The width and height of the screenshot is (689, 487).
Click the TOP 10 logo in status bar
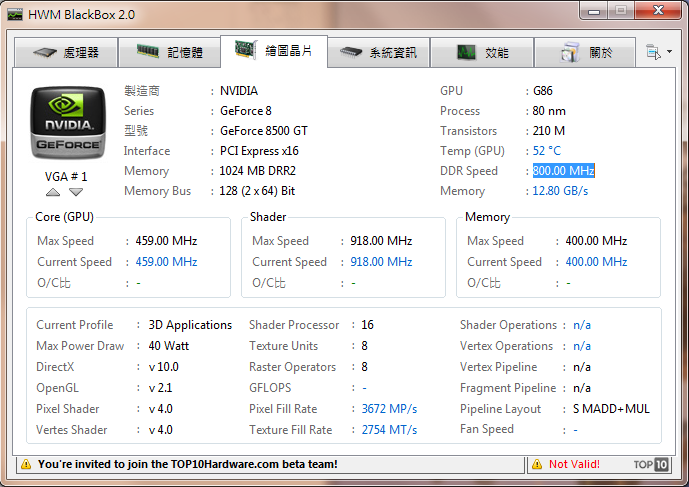[651, 464]
